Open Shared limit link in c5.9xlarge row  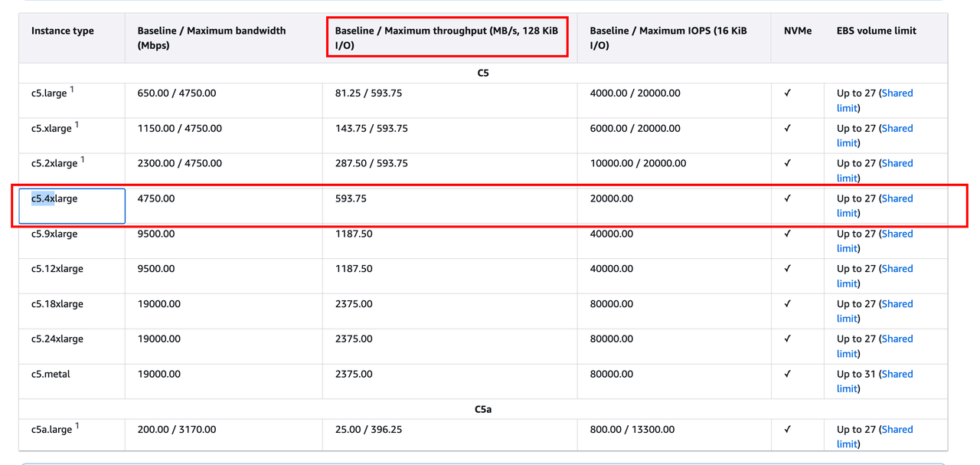pyautogui.click(x=897, y=234)
